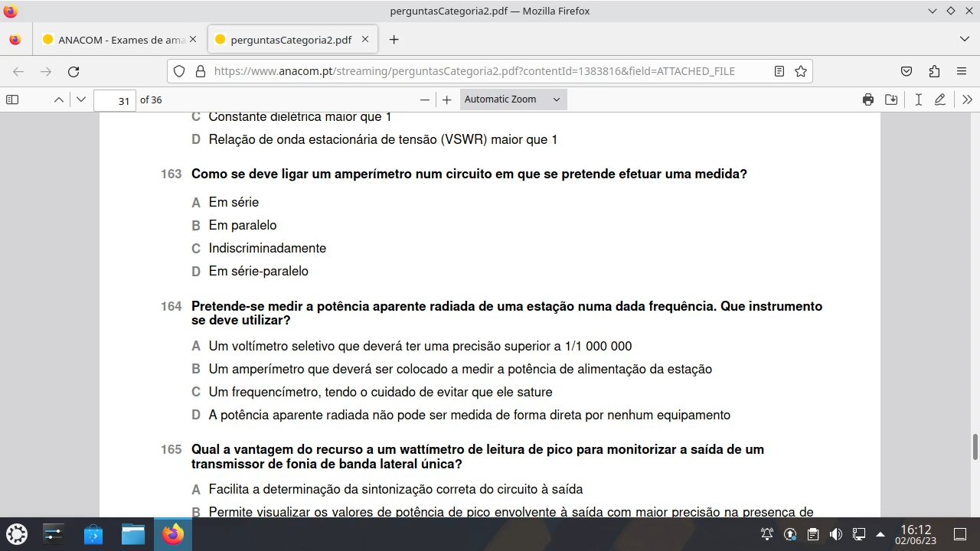This screenshot has width=980, height=551.
Task: Open the volume control
Action: (836, 534)
